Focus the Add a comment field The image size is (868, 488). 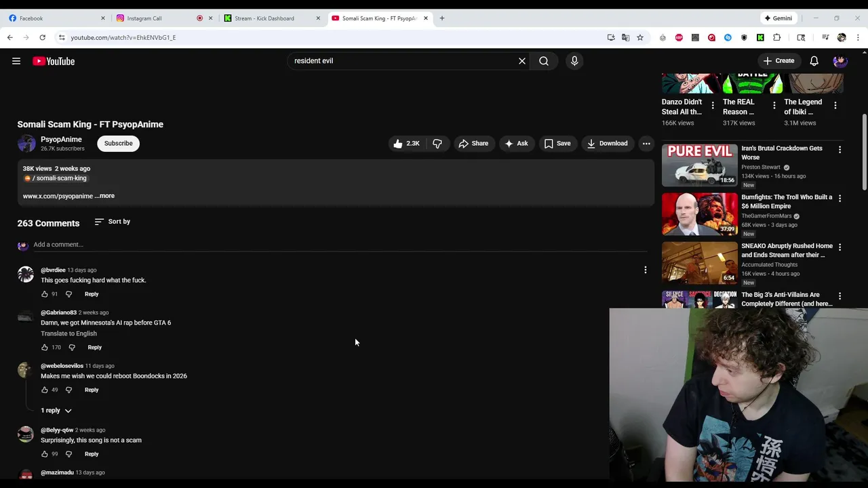coord(339,245)
